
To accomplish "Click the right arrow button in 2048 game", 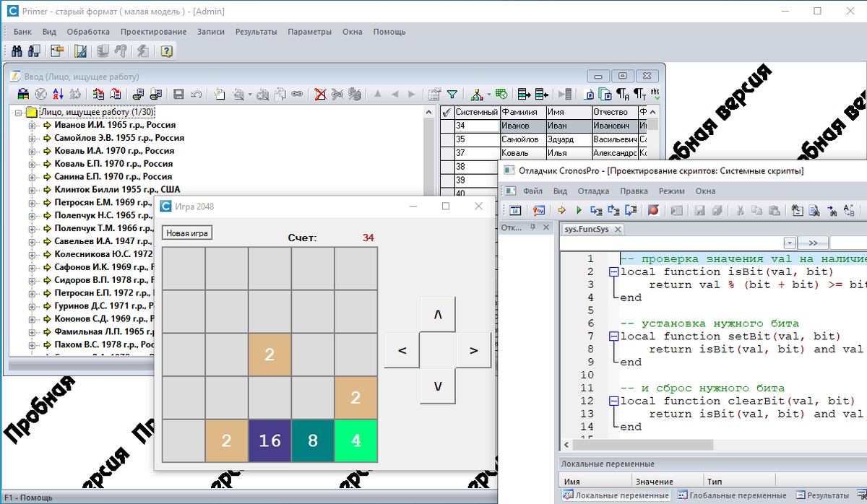I will 474,350.
